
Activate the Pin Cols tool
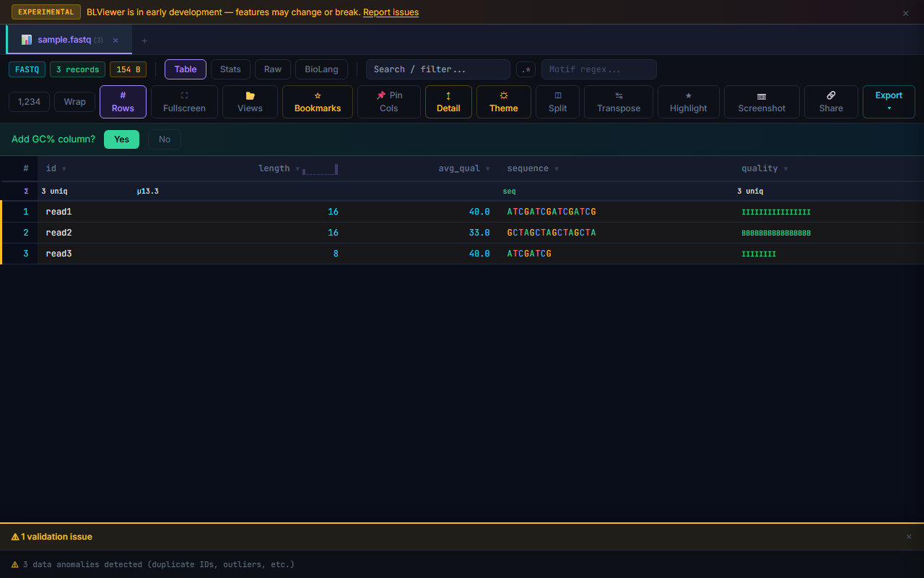pyautogui.click(x=388, y=101)
